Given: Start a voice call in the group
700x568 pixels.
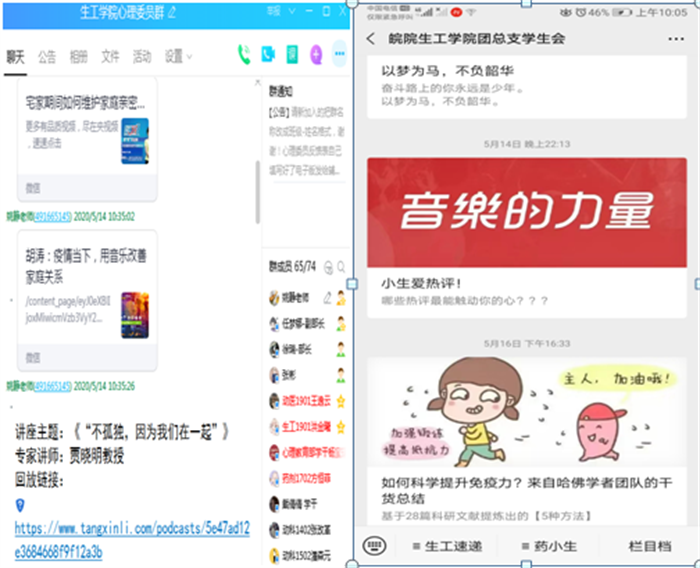Looking at the screenshot, I should point(244,55).
